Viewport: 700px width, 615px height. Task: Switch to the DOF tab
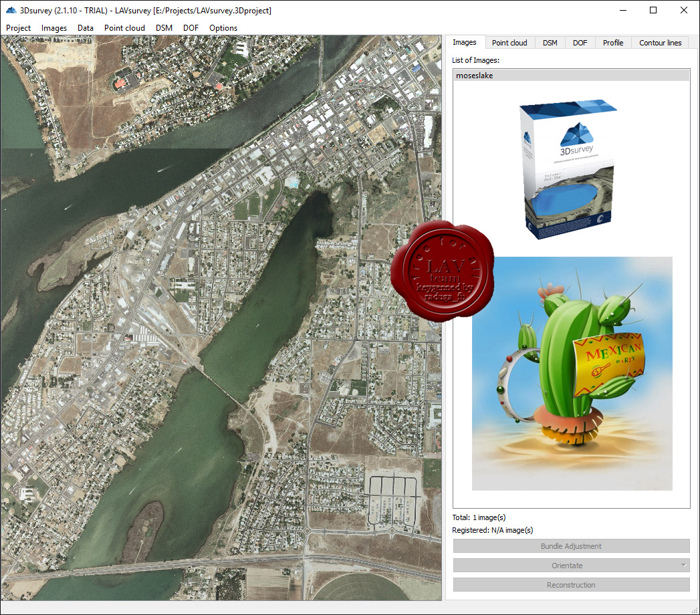click(580, 43)
